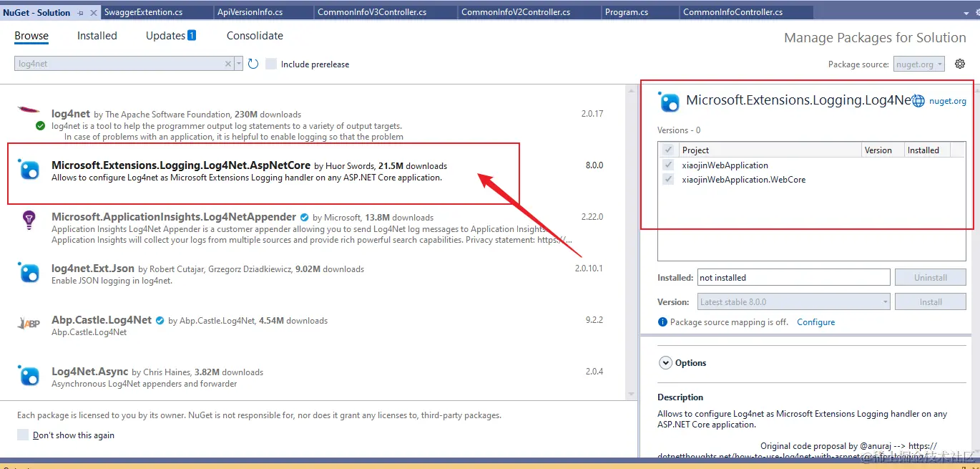The height and width of the screenshot is (469, 980).
Task: Switch to the Browse tab
Action: click(31, 36)
